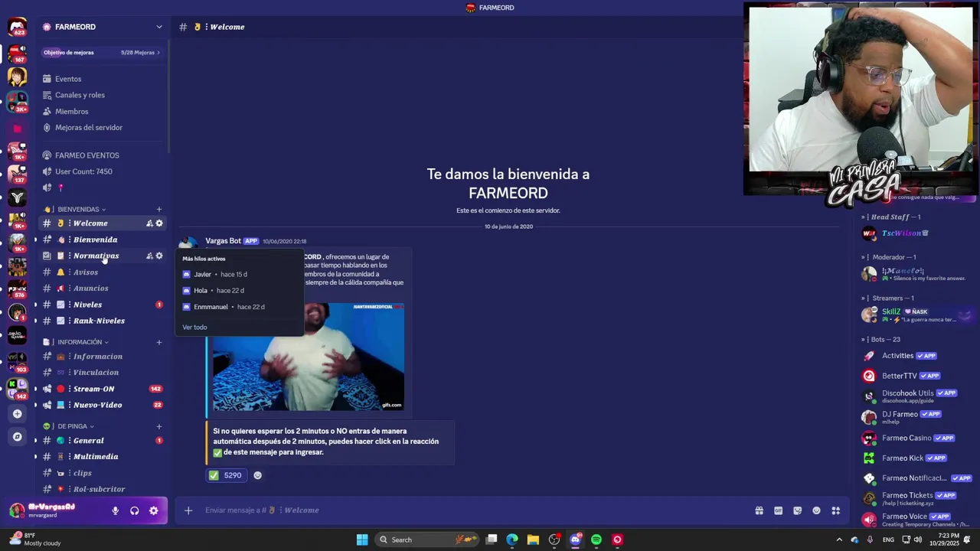Add a channel to DE PINGA category
980x551 pixels.
pyautogui.click(x=159, y=426)
